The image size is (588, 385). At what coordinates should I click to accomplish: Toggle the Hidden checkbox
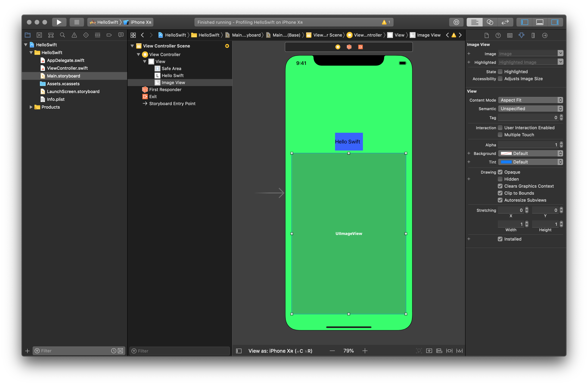tap(500, 179)
